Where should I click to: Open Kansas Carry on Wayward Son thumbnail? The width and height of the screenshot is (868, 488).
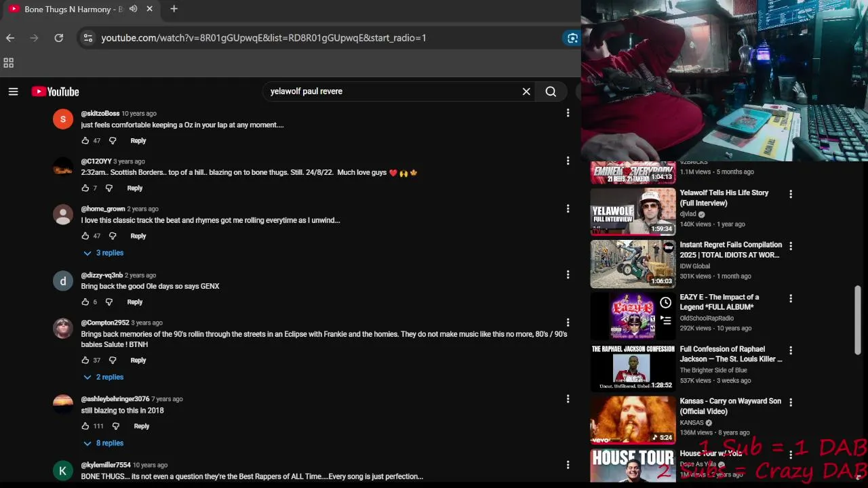coord(633,420)
